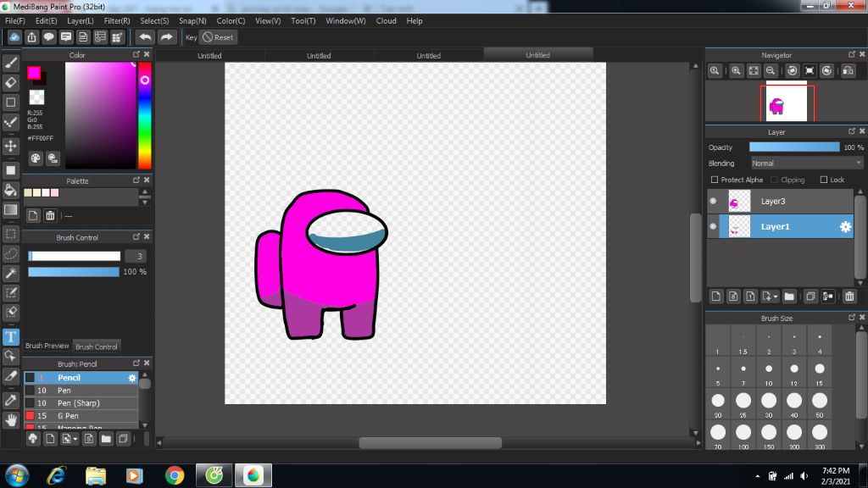Add a new layer with blank page icon
The height and width of the screenshot is (488, 868).
715,297
